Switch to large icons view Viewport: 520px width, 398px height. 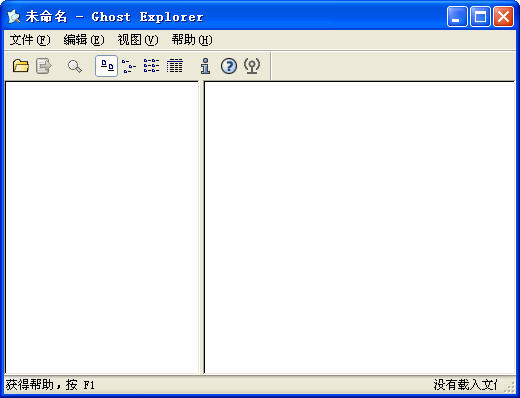coord(107,66)
